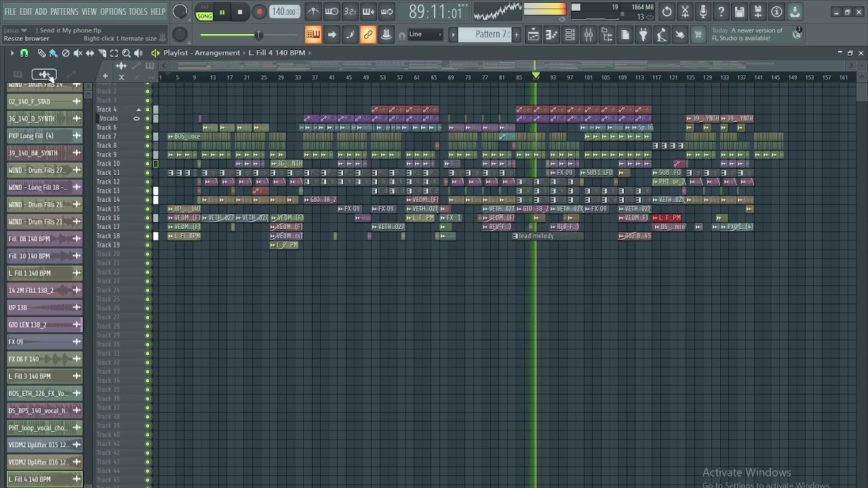The width and height of the screenshot is (868, 488).
Task: Show audio clips tab in picker panel
Action: 44,74
